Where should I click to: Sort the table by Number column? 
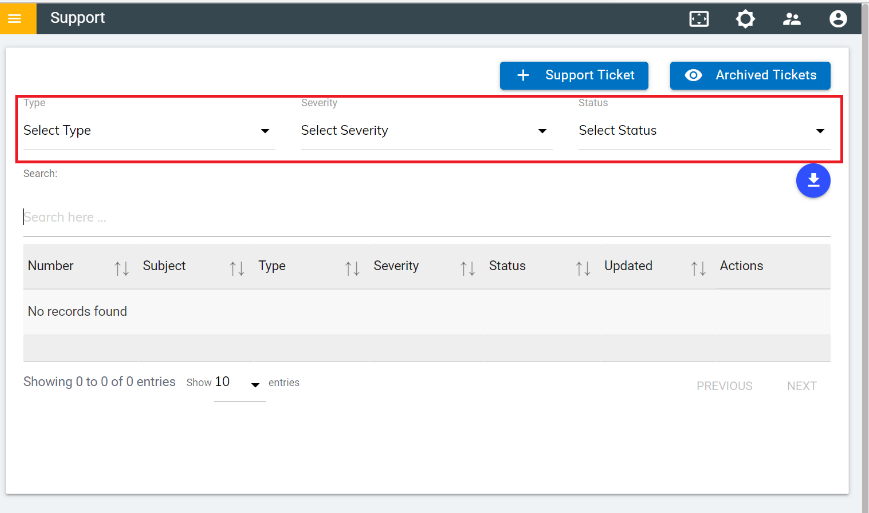pos(122,268)
